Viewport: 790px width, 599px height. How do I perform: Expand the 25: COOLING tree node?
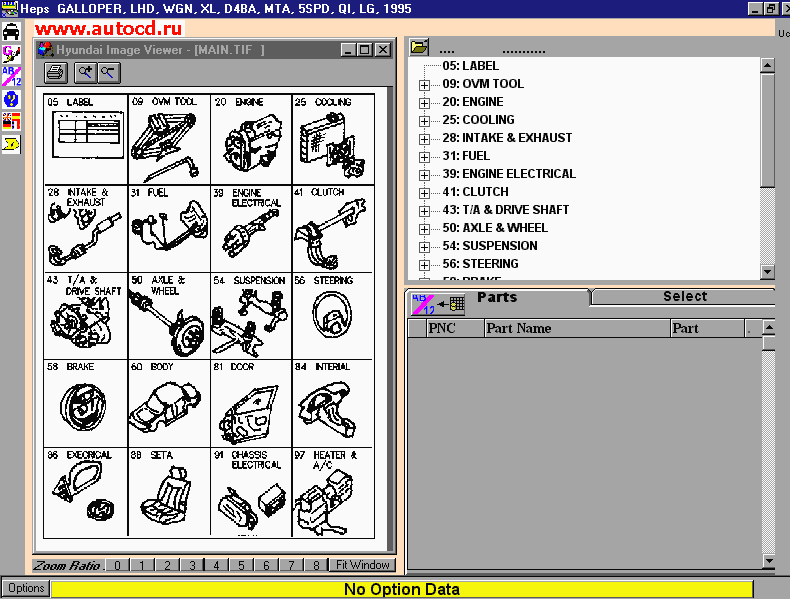pyautogui.click(x=424, y=121)
